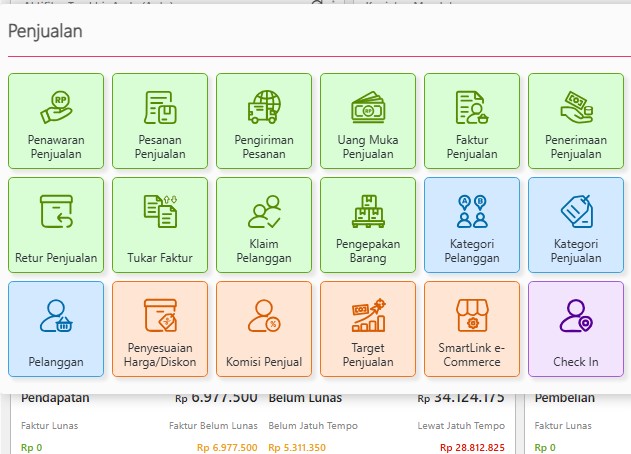Viewport: 631px width, 454px height.
Task: Open Penerimaan Penjualan tile
Action: pos(576,121)
